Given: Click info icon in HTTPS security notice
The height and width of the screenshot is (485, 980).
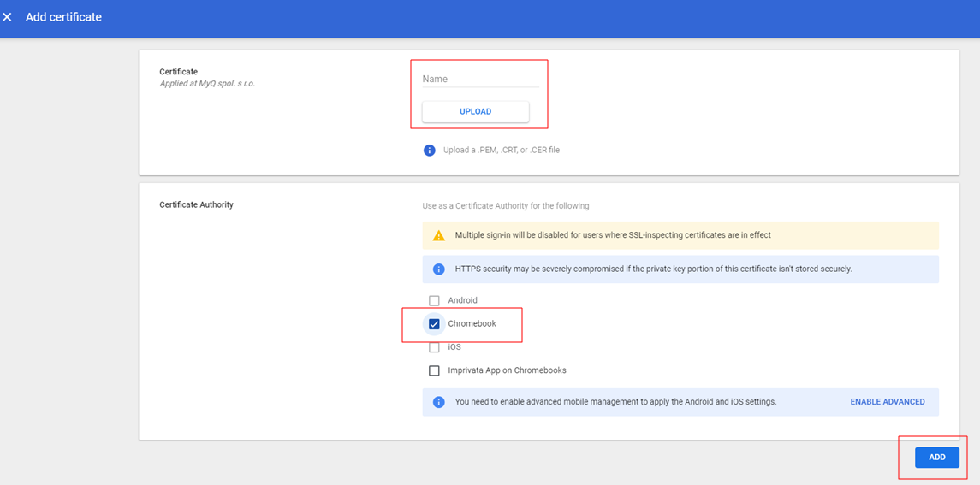Looking at the screenshot, I should click(x=438, y=269).
